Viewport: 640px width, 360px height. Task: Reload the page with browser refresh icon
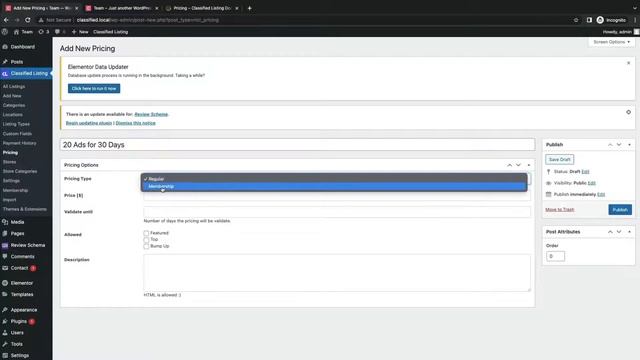[28, 20]
